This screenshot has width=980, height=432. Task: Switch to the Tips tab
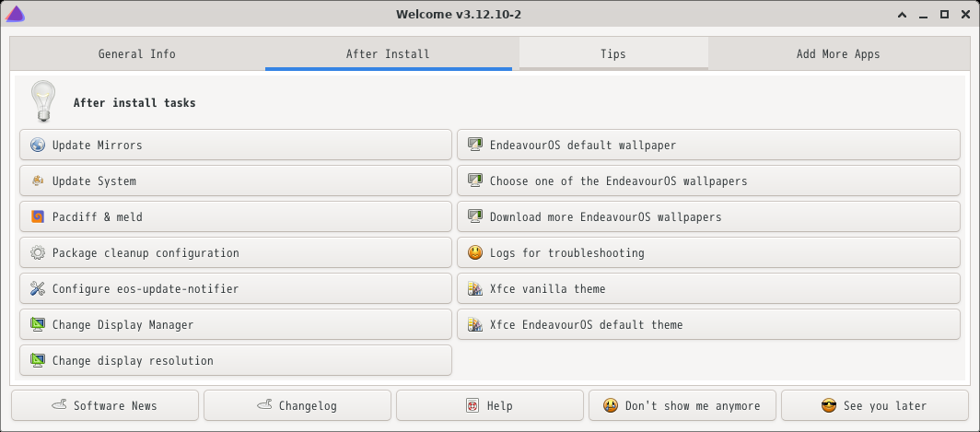[x=613, y=53]
